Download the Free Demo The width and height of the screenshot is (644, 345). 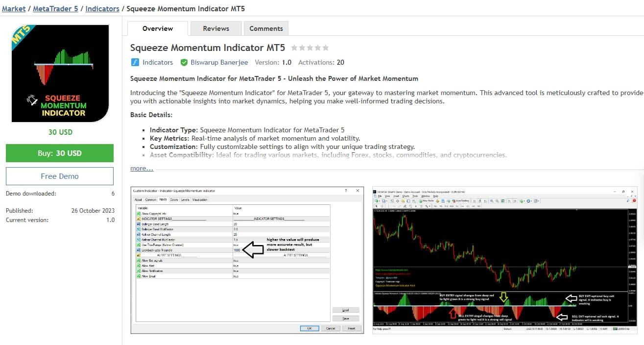pos(60,176)
